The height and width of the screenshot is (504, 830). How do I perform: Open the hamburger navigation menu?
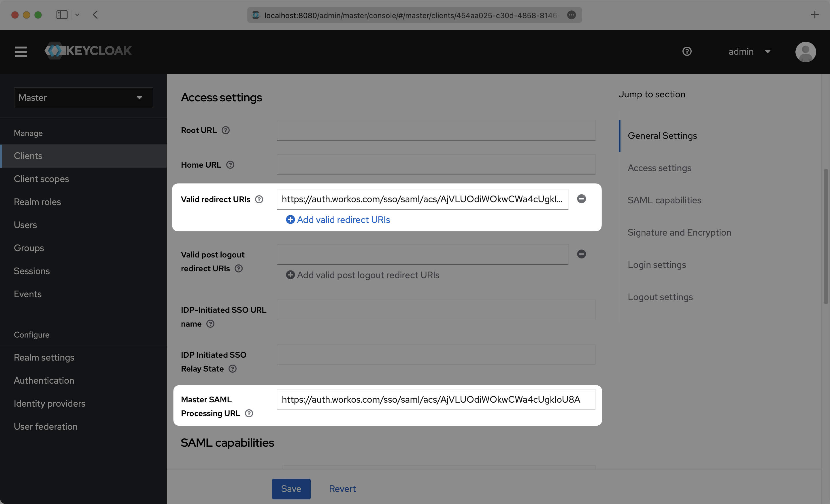coord(20,52)
